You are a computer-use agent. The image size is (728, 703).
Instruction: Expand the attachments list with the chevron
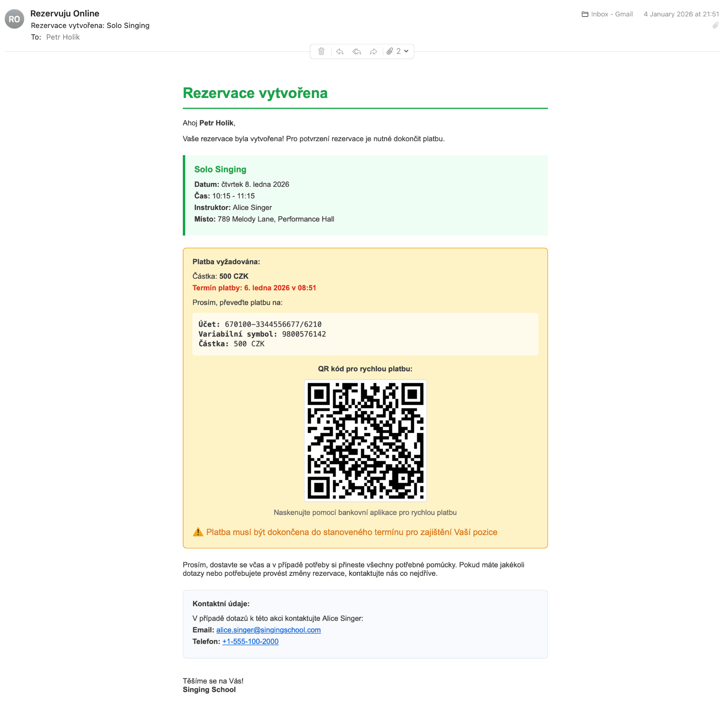click(405, 51)
